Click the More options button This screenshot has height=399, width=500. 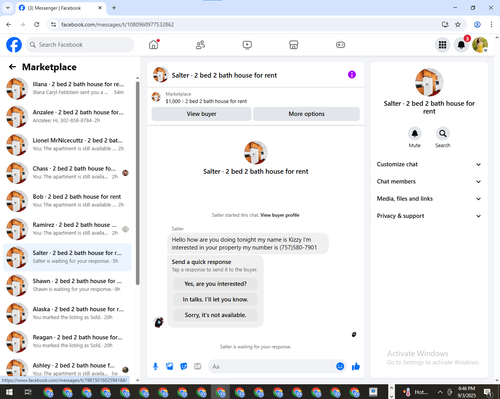point(306,114)
